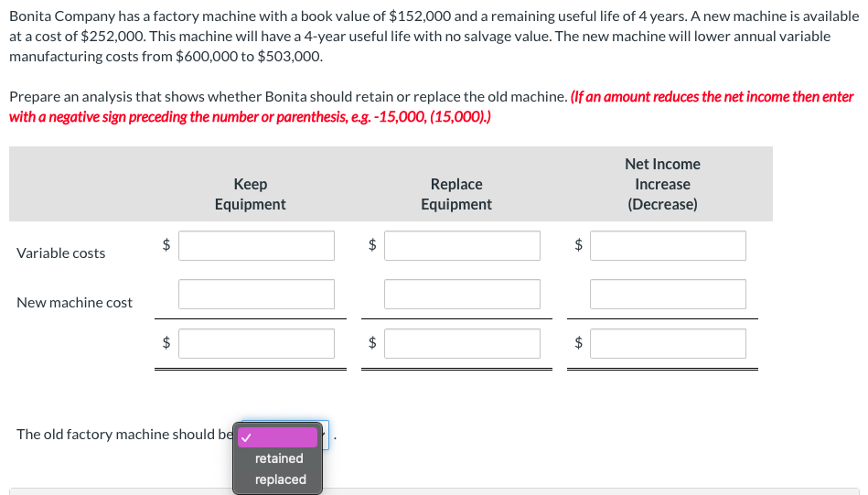Click the 'Replace Equipment' column header
868x495 pixels.
[x=456, y=194]
